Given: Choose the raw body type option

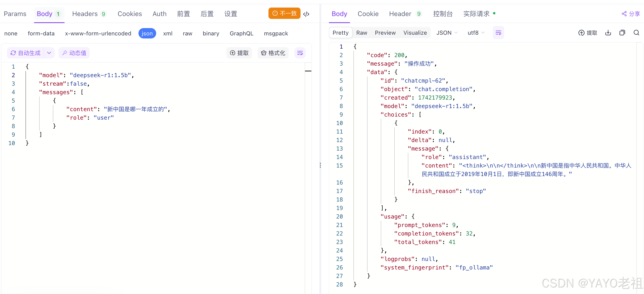Looking at the screenshot, I should 187,33.
